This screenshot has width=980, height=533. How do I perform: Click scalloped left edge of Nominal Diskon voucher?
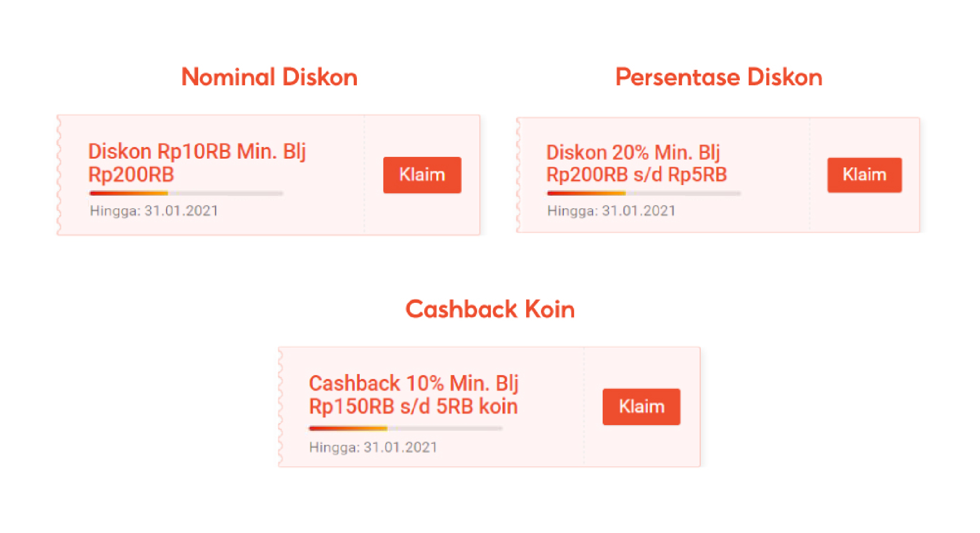tap(59, 175)
